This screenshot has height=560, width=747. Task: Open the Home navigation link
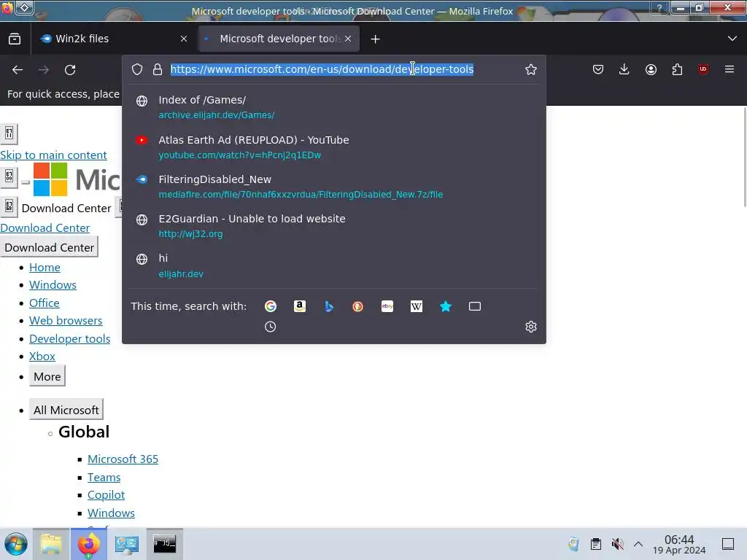pyautogui.click(x=44, y=268)
